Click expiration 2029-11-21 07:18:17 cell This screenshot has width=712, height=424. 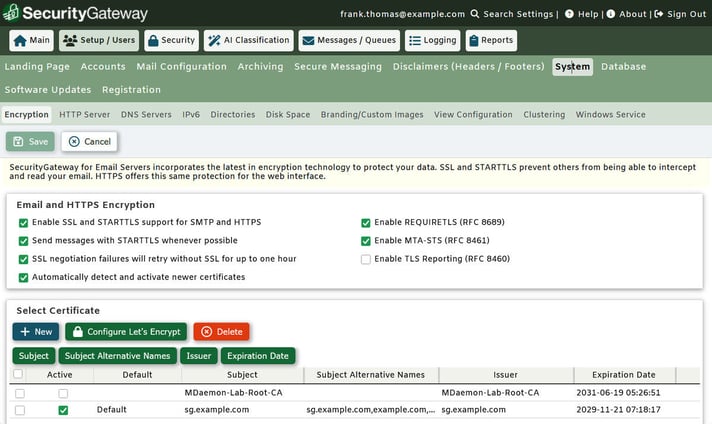pyautogui.click(x=618, y=410)
